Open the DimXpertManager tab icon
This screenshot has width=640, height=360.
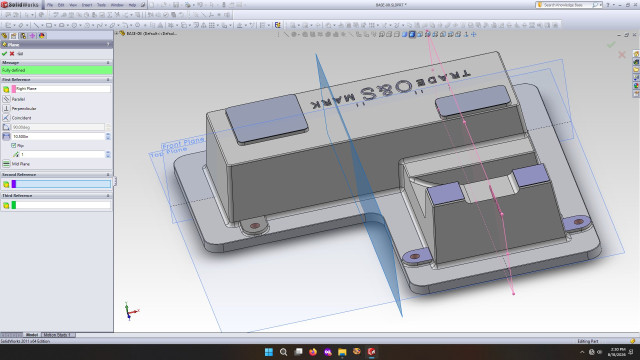tap(32, 36)
